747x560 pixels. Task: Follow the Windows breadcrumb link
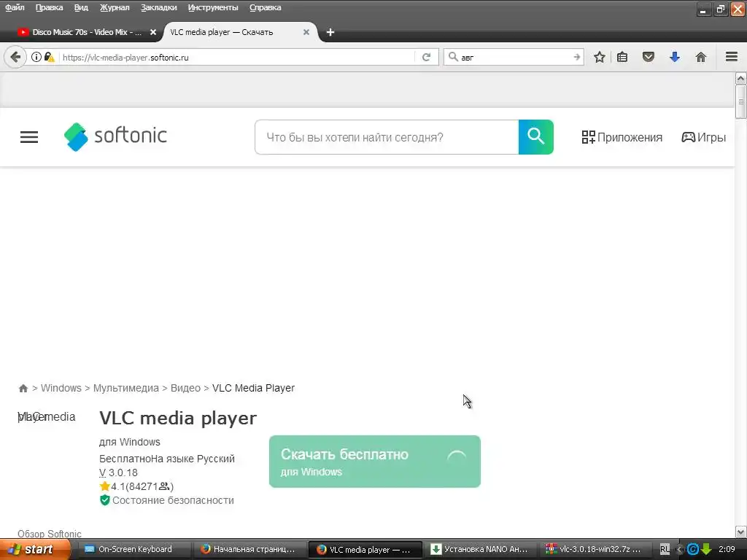[x=61, y=388]
